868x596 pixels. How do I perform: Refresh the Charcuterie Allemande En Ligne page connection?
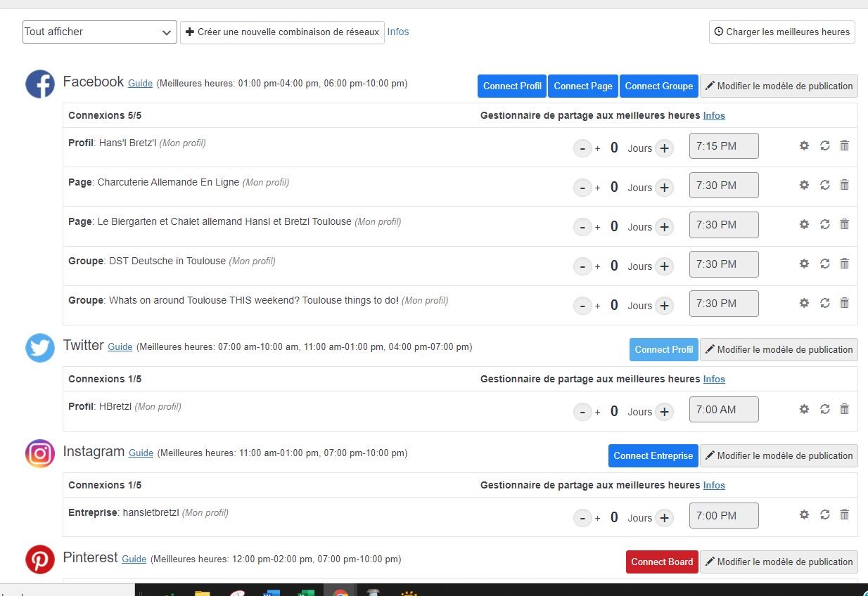tap(824, 185)
